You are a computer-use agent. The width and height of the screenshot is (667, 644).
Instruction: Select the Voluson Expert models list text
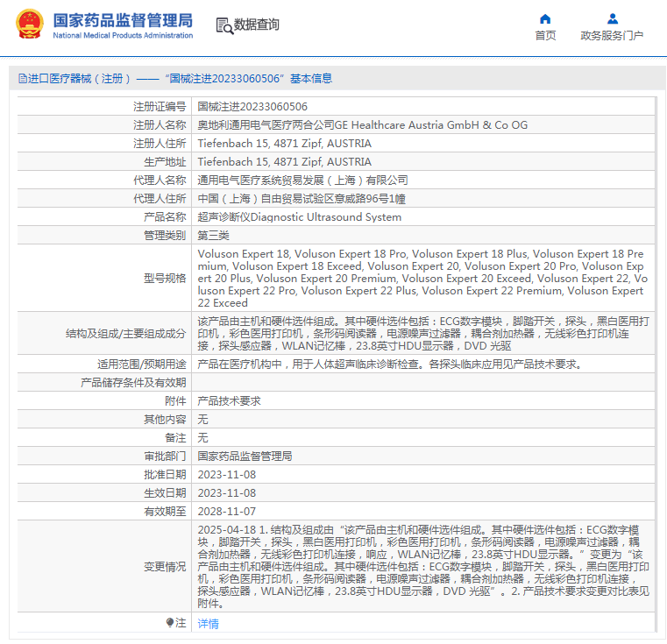tap(422, 278)
